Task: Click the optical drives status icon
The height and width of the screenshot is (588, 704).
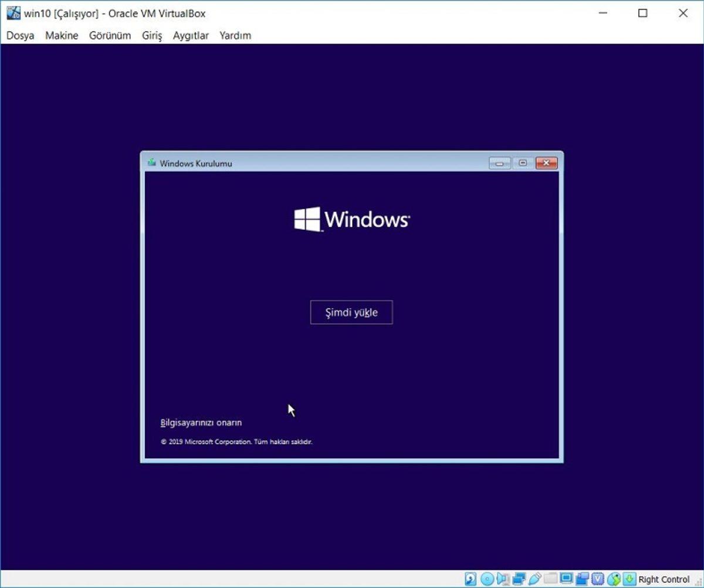Action: click(487, 579)
